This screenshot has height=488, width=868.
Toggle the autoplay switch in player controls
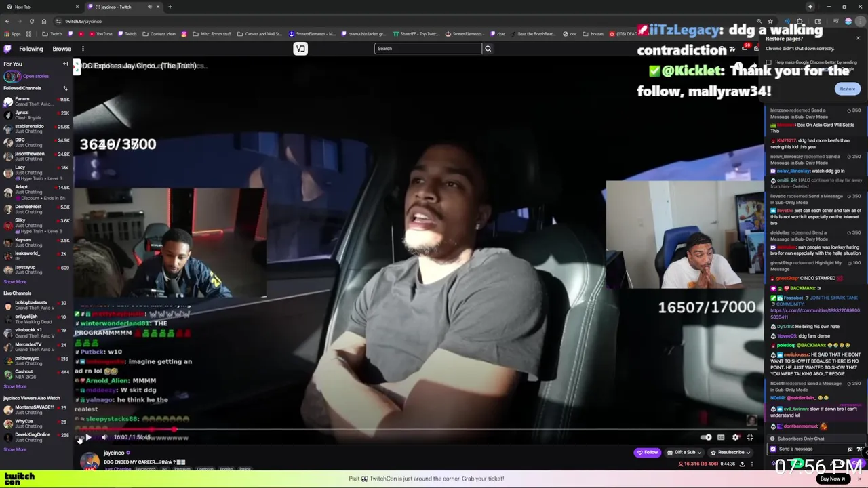pos(706,437)
